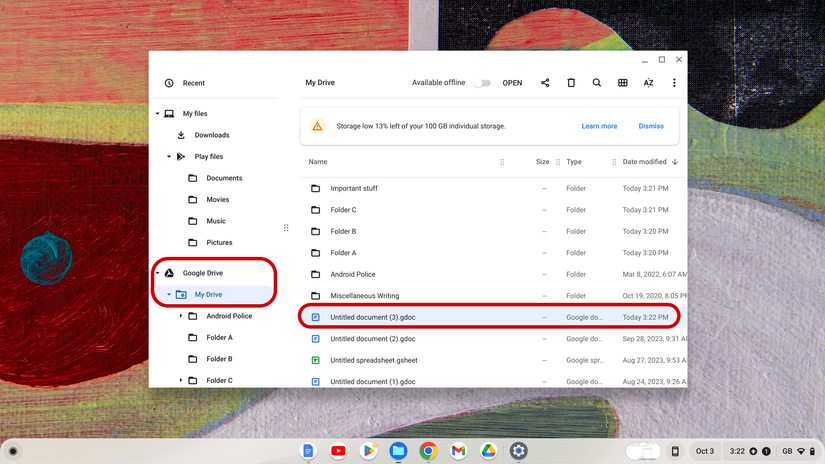Click the Delete trash icon

(571, 83)
